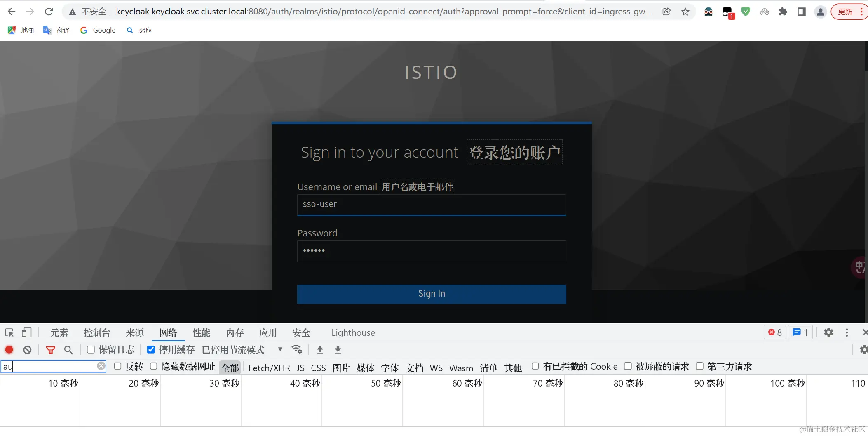Filter requests by Fetch/XHR

[x=269, y=368]
